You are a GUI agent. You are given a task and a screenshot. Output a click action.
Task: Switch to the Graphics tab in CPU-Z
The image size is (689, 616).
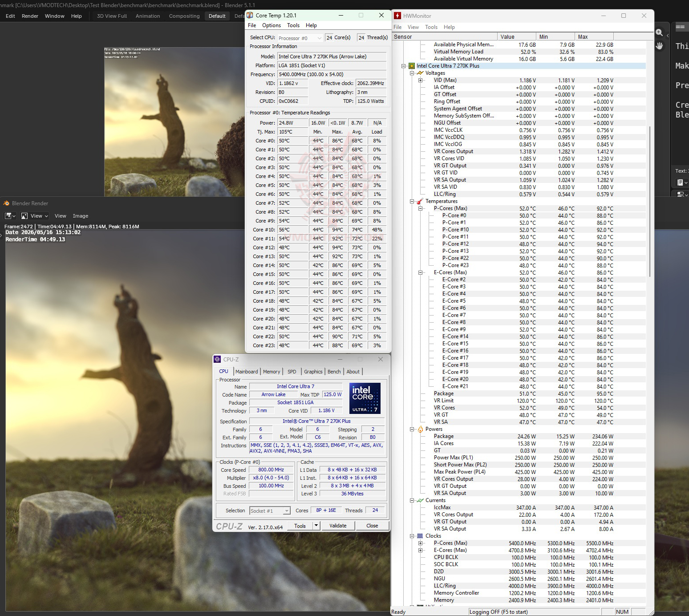coord(313,372)
